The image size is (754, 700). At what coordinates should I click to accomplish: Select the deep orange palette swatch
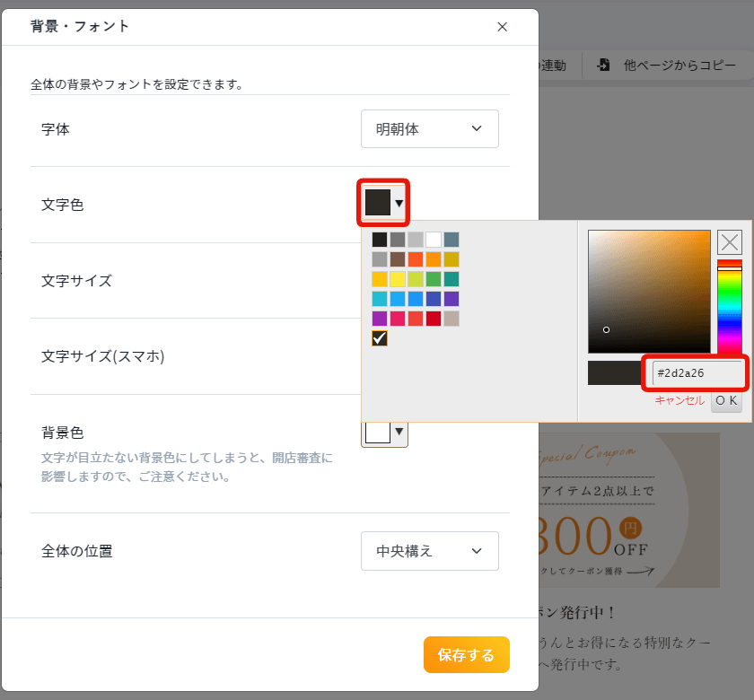416,259
